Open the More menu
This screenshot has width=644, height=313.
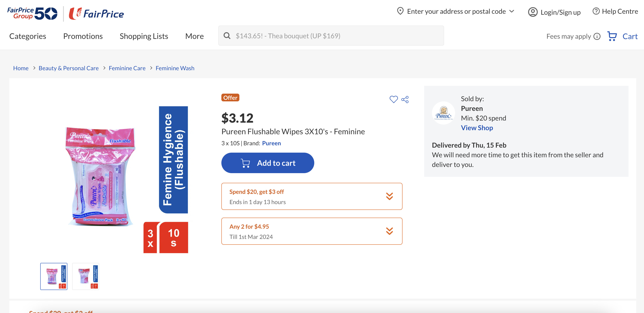(x=194, y=36)
